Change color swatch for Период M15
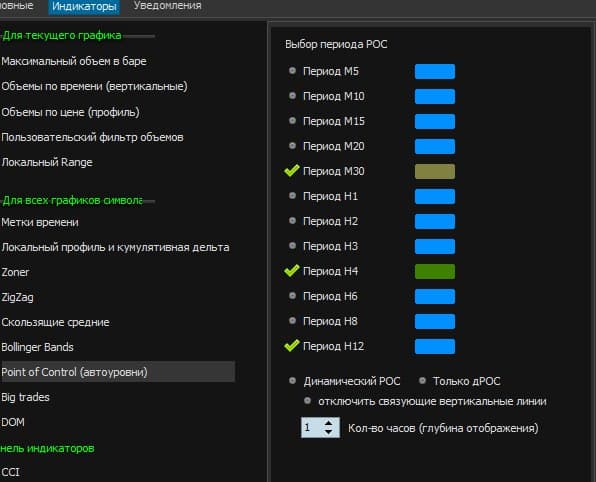The width and height of the screenshot is (596, 482). [x=435, y=122]
